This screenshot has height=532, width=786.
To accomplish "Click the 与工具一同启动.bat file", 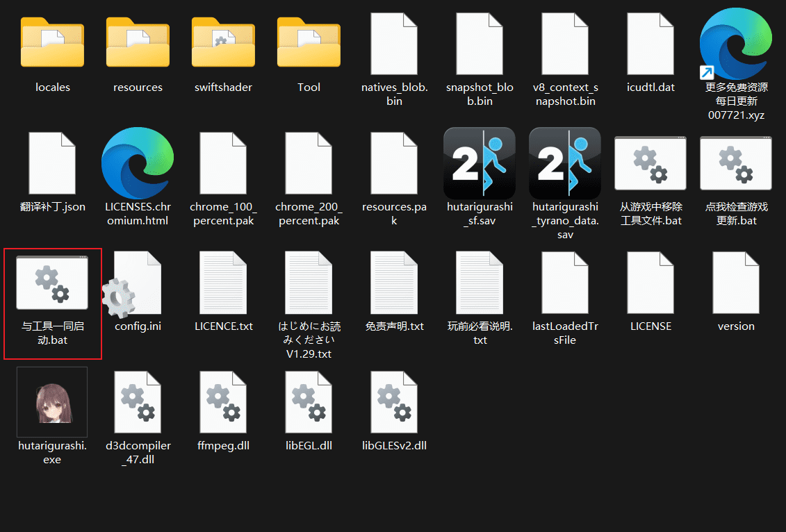I will [x=52, y=283].
